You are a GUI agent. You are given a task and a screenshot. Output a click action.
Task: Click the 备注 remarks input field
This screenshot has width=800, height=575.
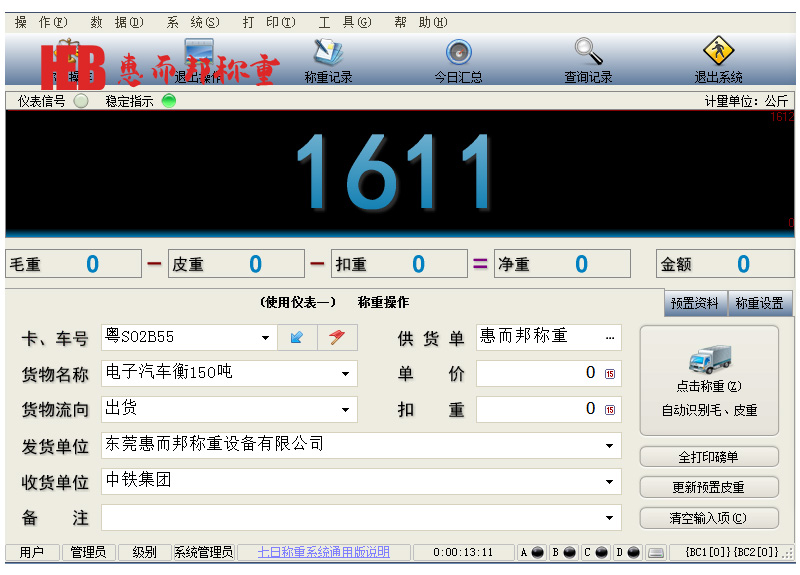point(350,518)
